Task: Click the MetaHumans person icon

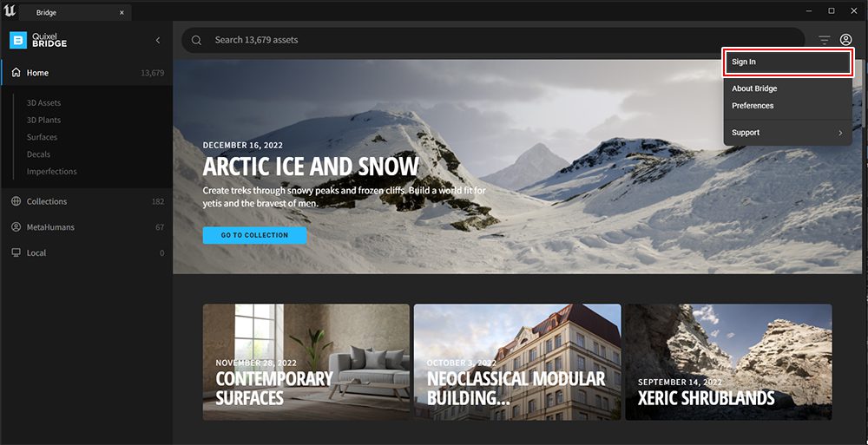Action: coord(16,227)
